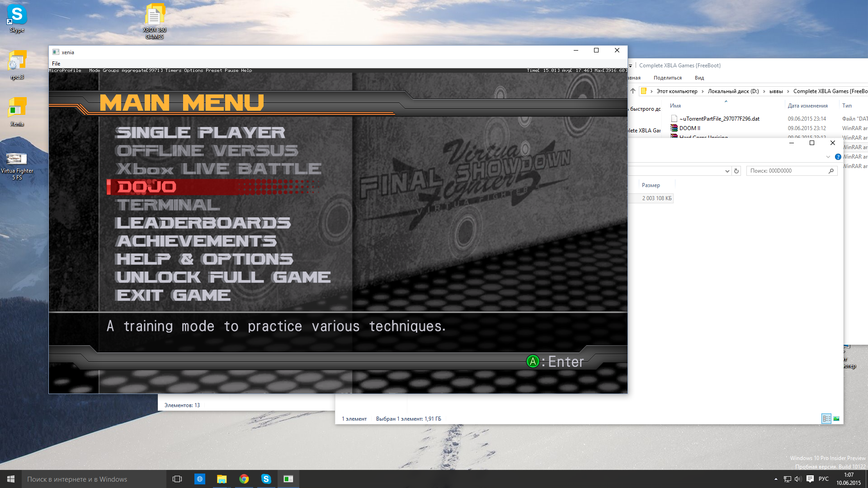Click 'Локальный диск (D:)' breadcrumb
Image resolution: width=868 pixels, height=488 pixels.
tap(733, 91)
